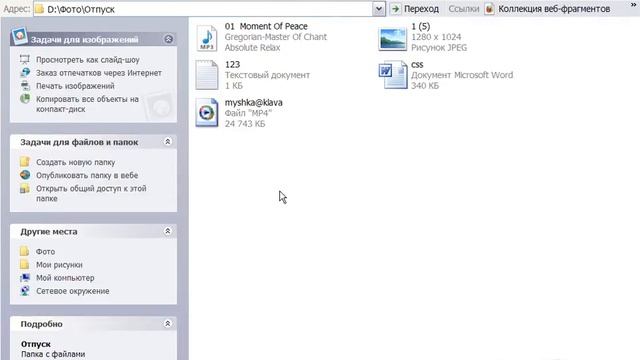Collapse the Задачи для файлов и папок panel
This screenshot has width=640, height=360.
167,142
